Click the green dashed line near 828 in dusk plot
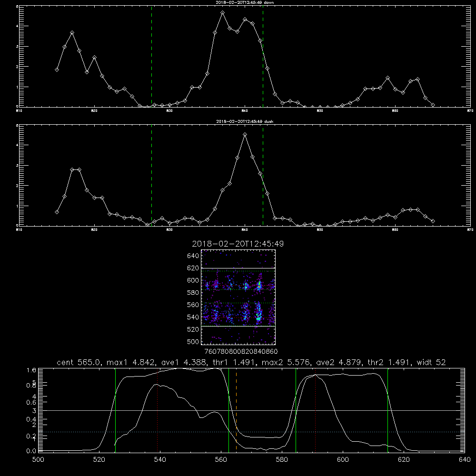The width and height of the screenshot is (476, 476). (151, 175)
